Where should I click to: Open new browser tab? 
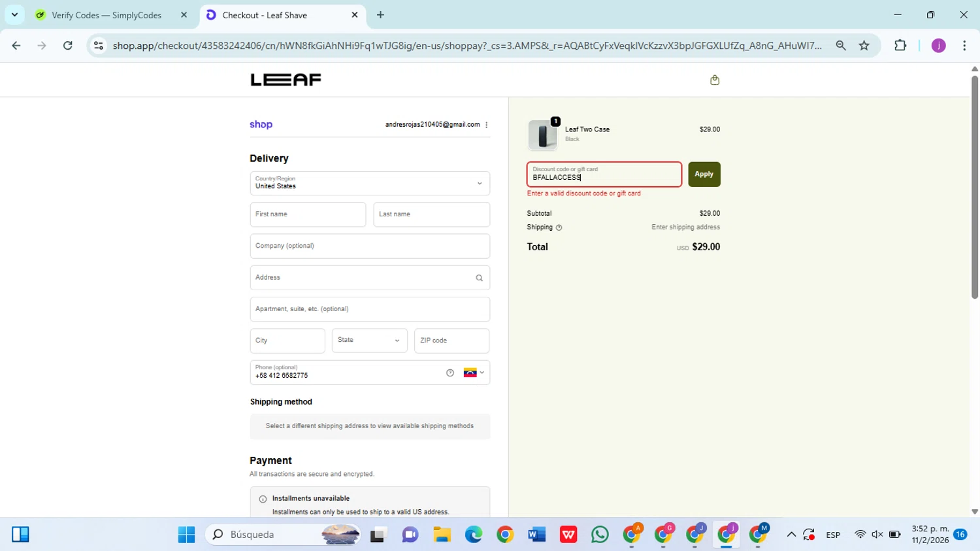point(380,14)
